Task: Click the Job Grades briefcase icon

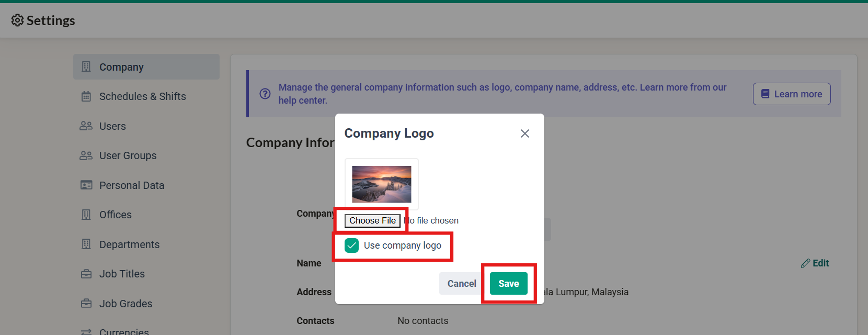Action: [86, 304]
